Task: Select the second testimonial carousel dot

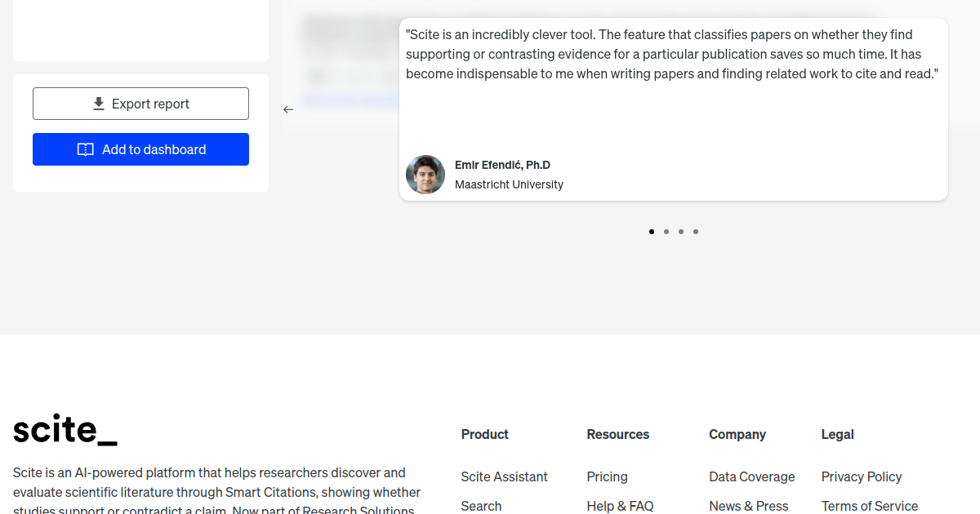Action: [666, 232]
